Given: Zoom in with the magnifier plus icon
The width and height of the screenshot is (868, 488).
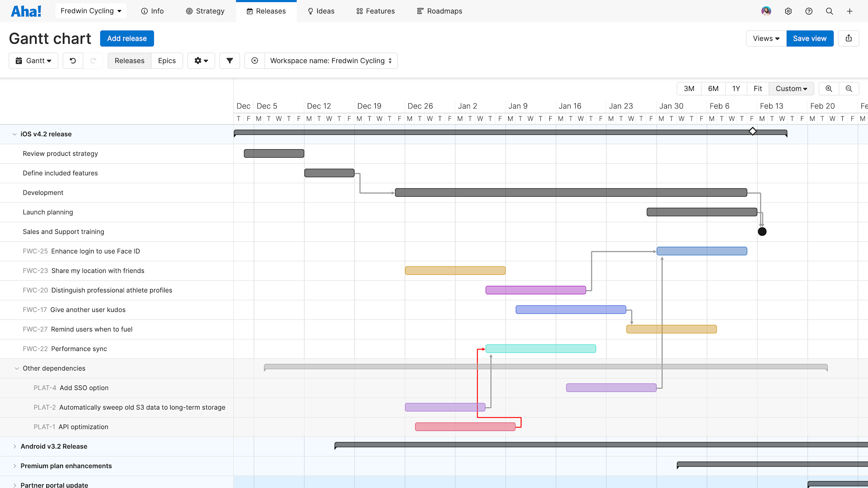Looking at the screenshot, I should pyautogui.click(x=829, y=88).
